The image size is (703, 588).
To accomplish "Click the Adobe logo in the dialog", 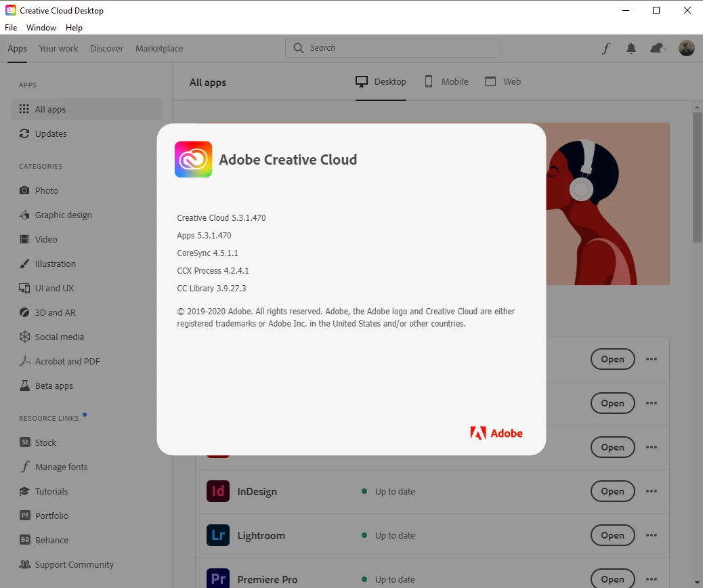I will tap(496, 433).
